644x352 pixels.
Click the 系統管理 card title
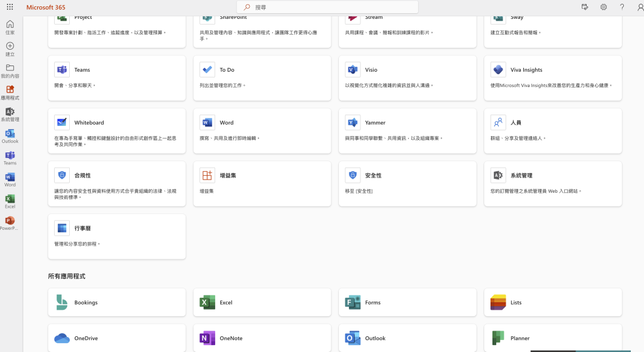(x=521, y=176)
